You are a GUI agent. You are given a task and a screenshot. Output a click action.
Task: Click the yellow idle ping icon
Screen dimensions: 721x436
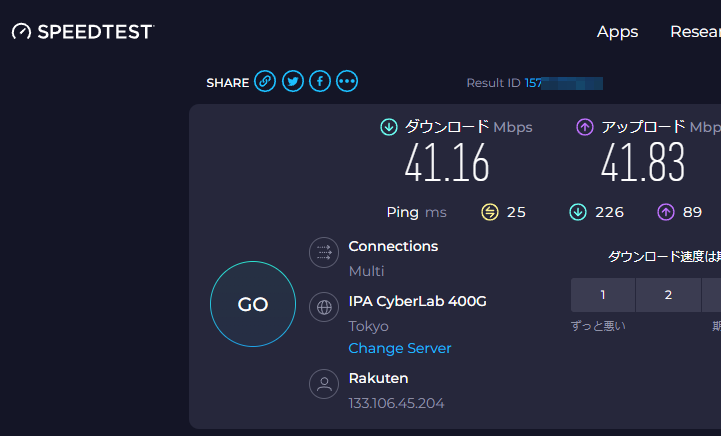tap(490, 212)
